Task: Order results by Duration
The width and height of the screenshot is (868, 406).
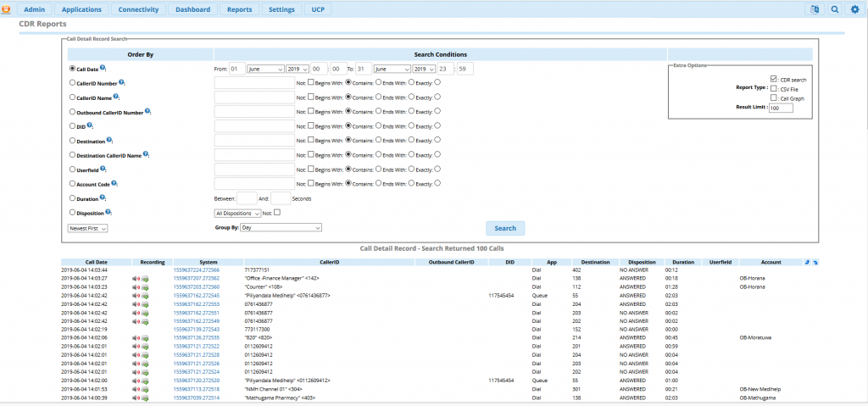Action: (72, 197)
